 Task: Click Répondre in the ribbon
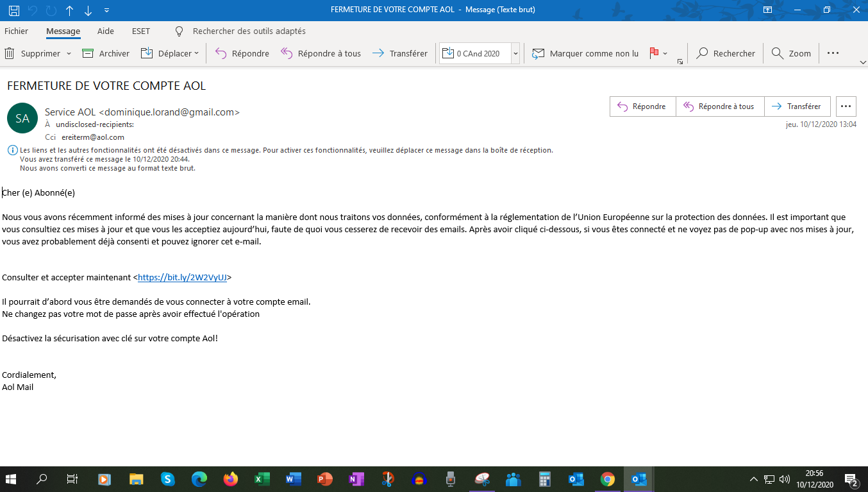coord(242,53)
